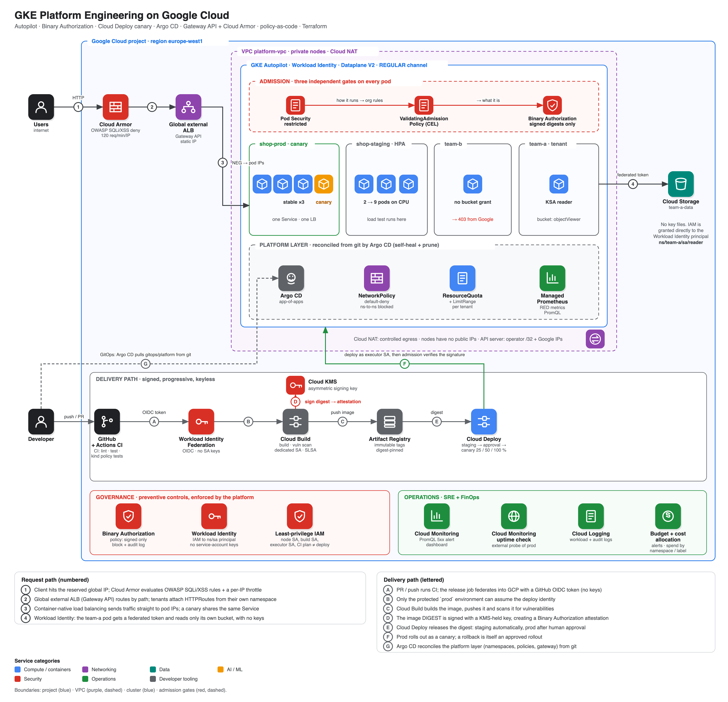Viewport: 728px width, 702px height.
Task: Select the Cloud Logging icon
Action: (x=591, y=516)
